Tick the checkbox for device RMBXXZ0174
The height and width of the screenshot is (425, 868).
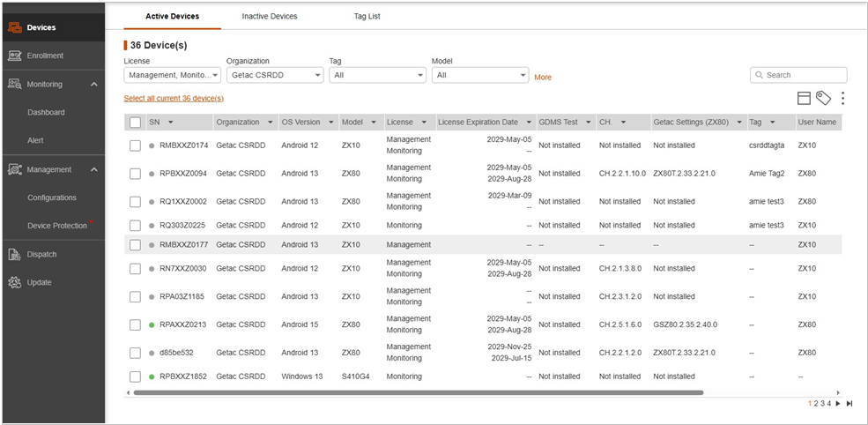135,145
